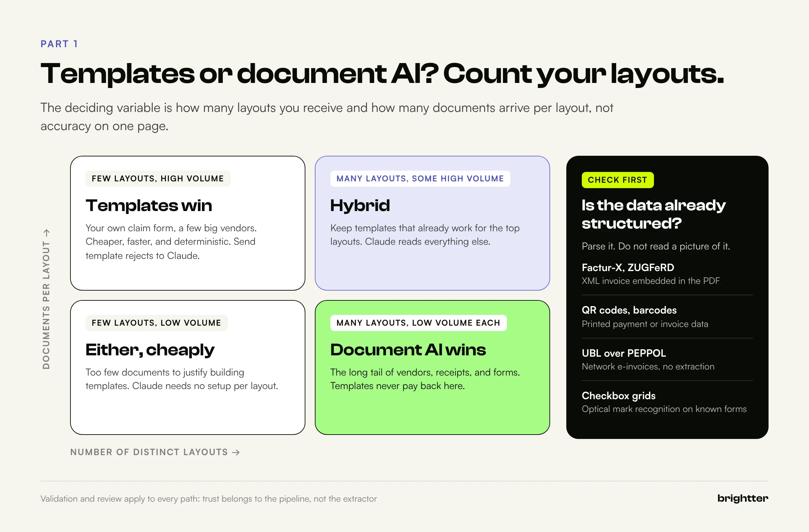The height and width of the screenshot is (532, 809).
Task: Click the 'DOCUMENTS PER LAYOUT' axis label
Action: (x=46, y=299)
